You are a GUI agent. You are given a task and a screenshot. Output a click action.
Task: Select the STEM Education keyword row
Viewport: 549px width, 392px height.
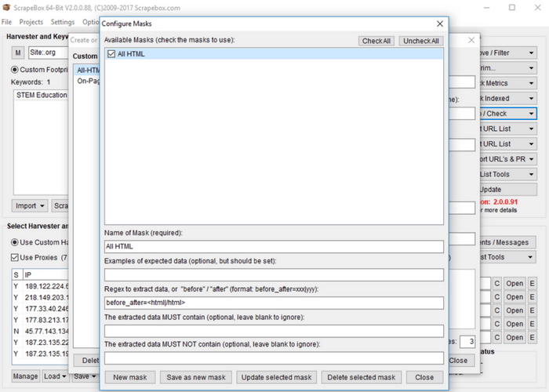42,95
